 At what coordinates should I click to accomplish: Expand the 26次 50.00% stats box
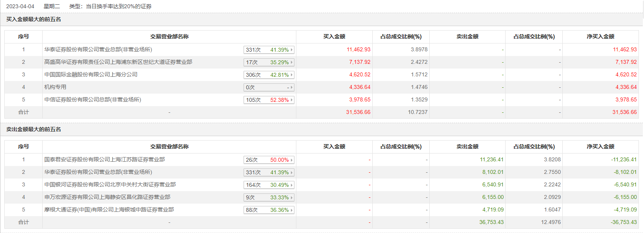[x=269, y=160]
